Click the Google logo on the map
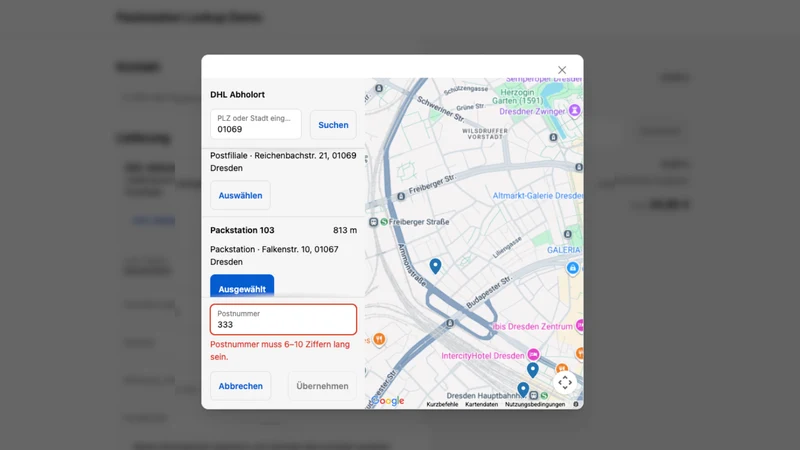 pyautogui.click(x=388, y=401)
